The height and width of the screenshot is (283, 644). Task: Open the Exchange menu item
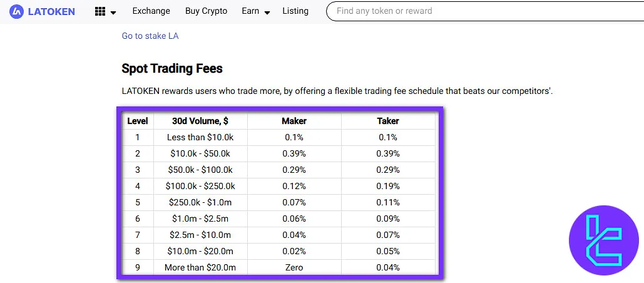tap(151, 11)
